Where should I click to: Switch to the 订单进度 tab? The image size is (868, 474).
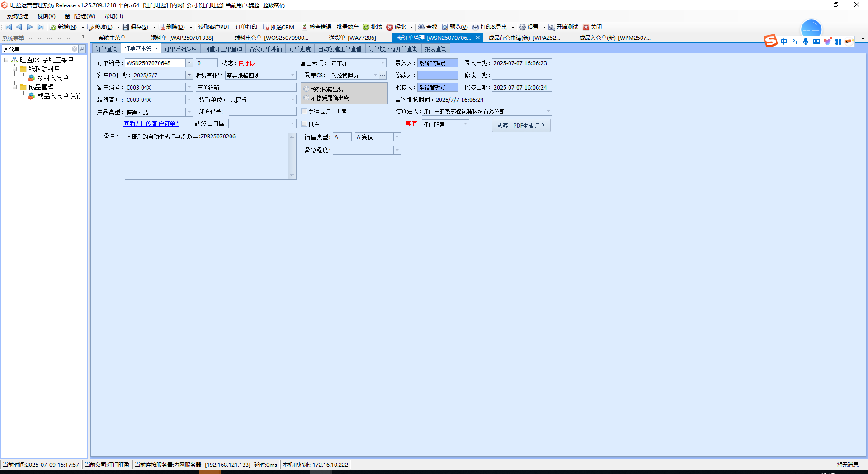(x=300, y=49)
